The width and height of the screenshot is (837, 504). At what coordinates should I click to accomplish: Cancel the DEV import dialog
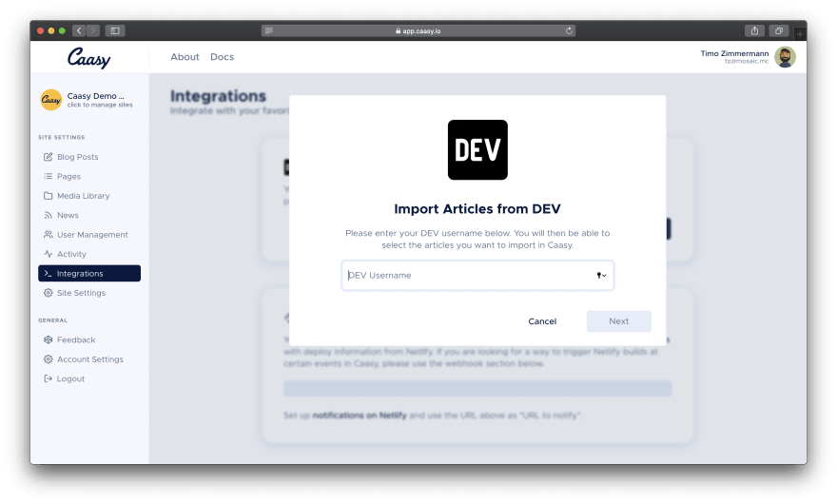point(542,321)
